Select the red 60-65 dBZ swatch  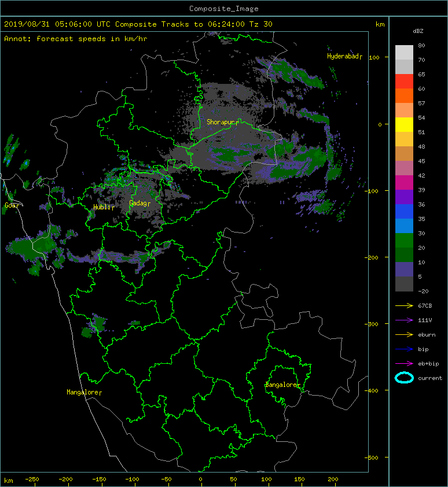(x=404, y=82)
